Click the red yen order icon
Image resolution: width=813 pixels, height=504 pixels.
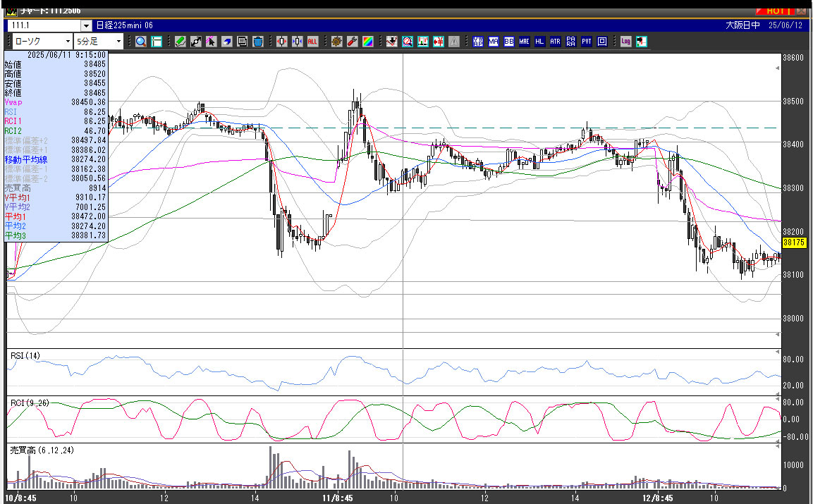[438, 42]
